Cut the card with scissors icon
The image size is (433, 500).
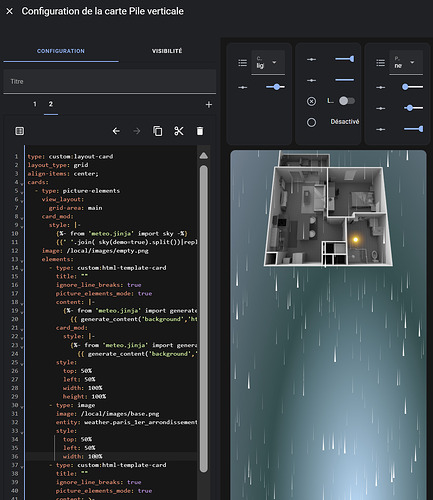(x=179, y=131)
